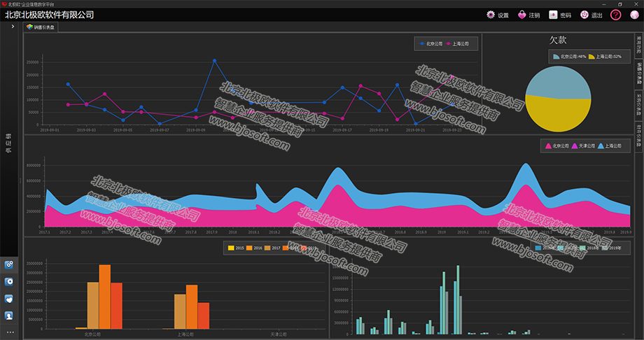Toggle 上海公司 series in line chart legend

click(457, 43)
